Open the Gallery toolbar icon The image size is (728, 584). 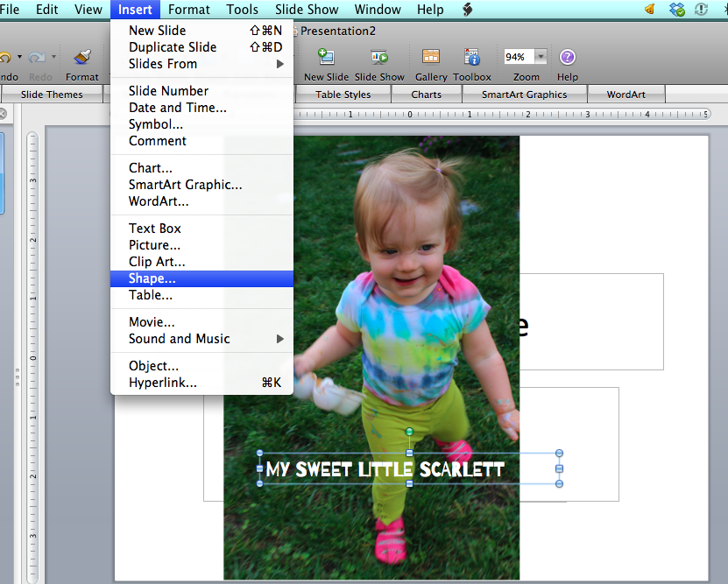point(431,58)
